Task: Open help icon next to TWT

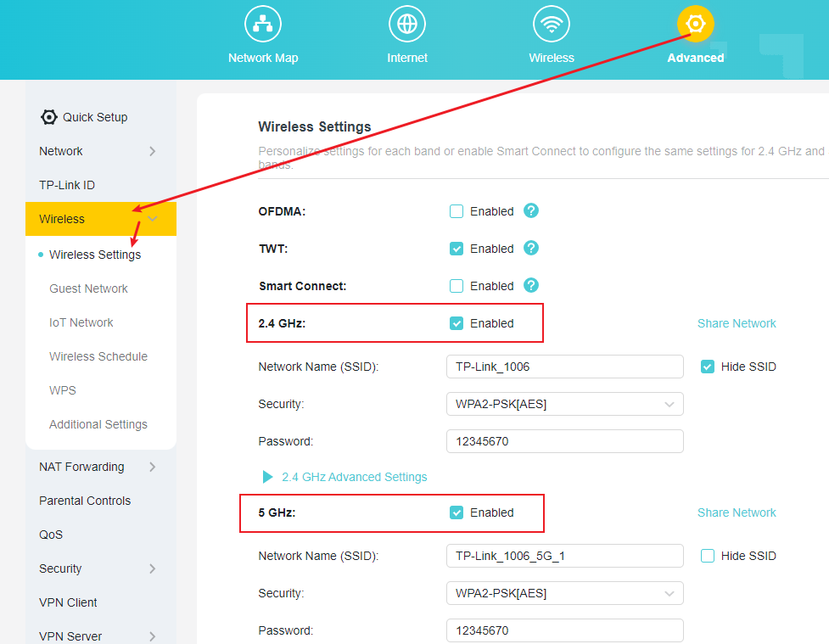Action: [531, 248]
